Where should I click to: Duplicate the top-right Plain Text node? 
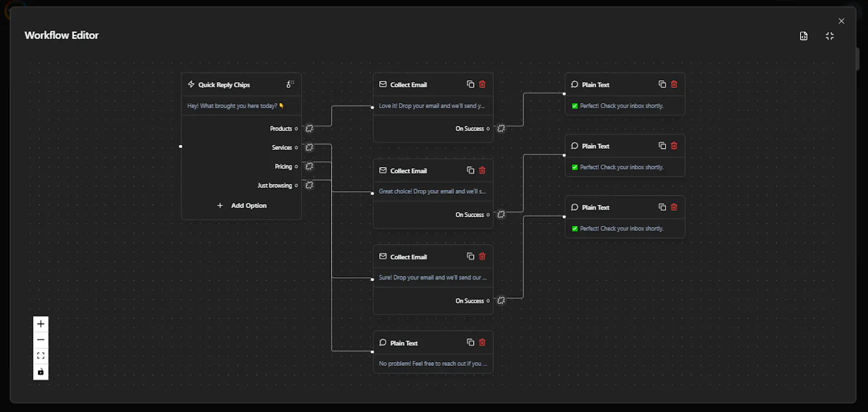coord(662,84)
